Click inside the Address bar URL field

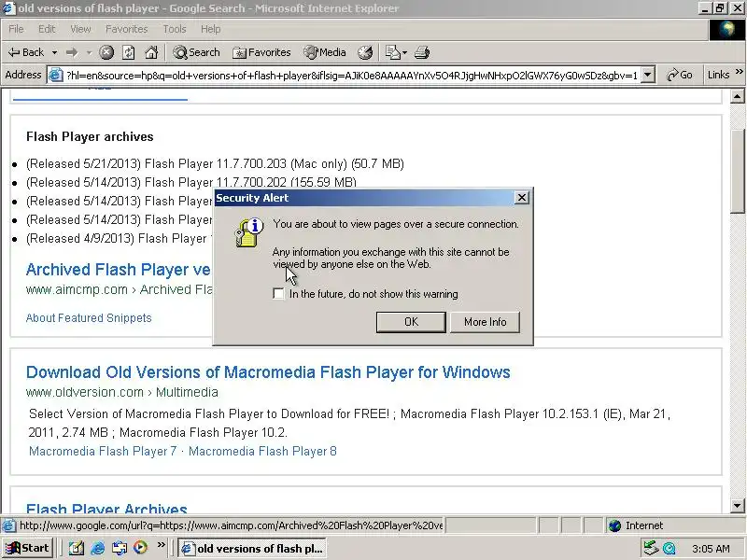(352, 76)
